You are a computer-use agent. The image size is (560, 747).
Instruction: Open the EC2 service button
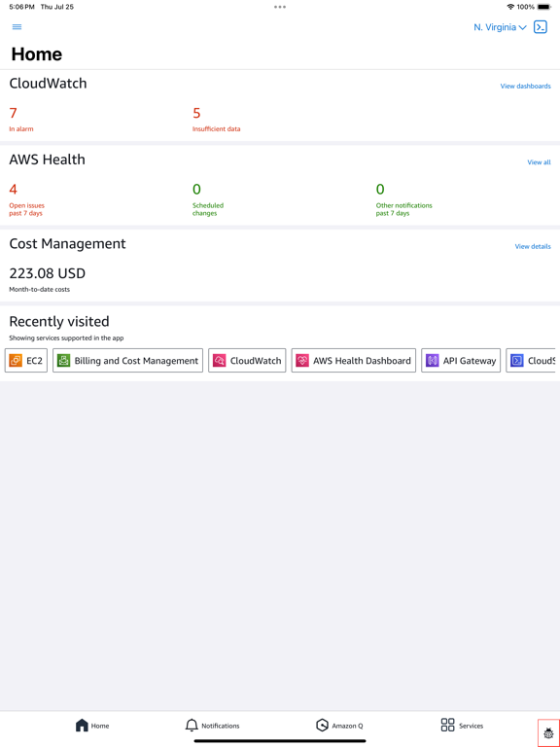[26, 361]
